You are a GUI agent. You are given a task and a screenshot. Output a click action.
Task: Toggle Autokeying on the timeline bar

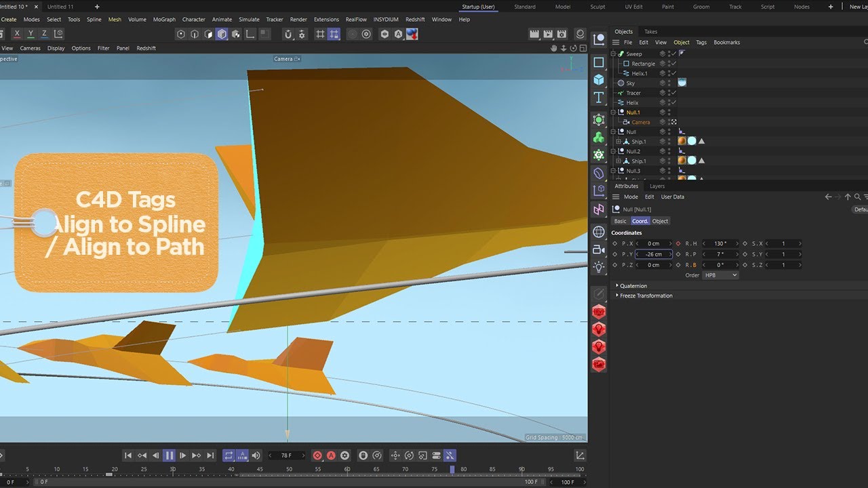[x=331, y=455]
